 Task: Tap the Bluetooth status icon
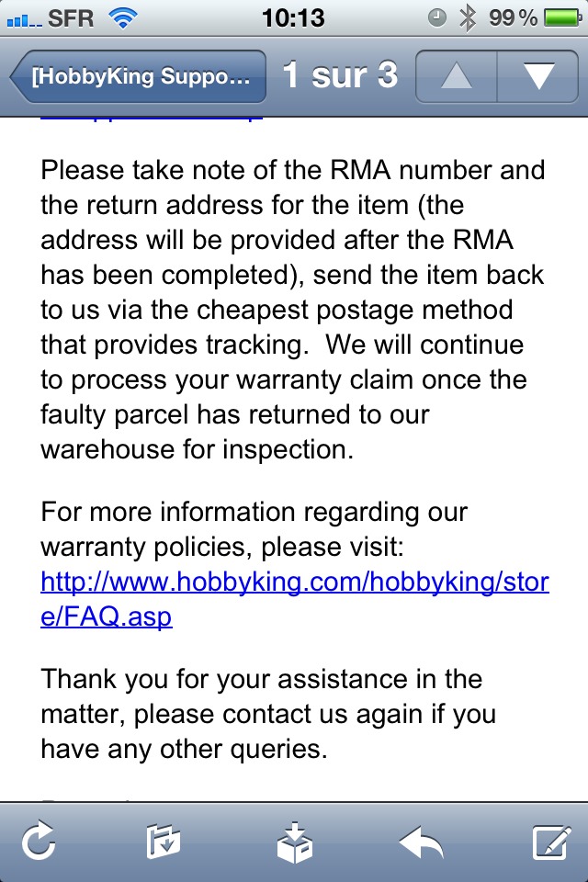(x=467, y=18)
